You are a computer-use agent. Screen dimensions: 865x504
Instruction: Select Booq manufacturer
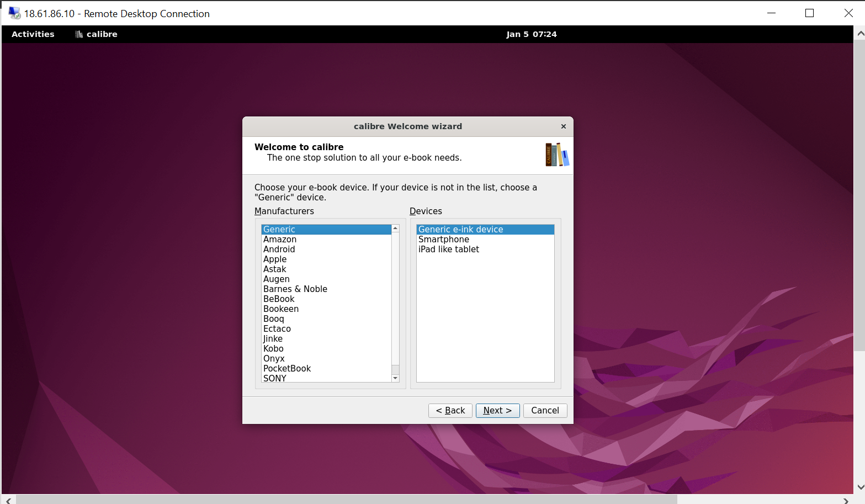click(326, 319)
